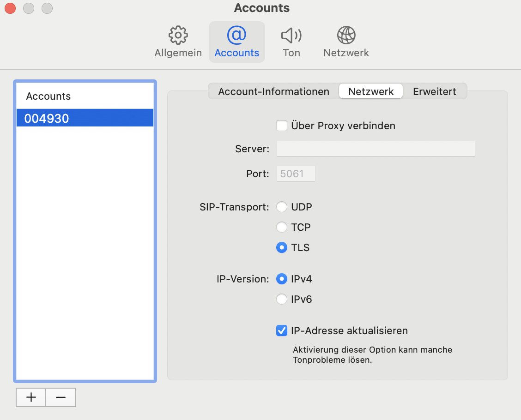Select IPv4 as IP version
This screenshot has width=521, height=420.
[x=281, y=279]
